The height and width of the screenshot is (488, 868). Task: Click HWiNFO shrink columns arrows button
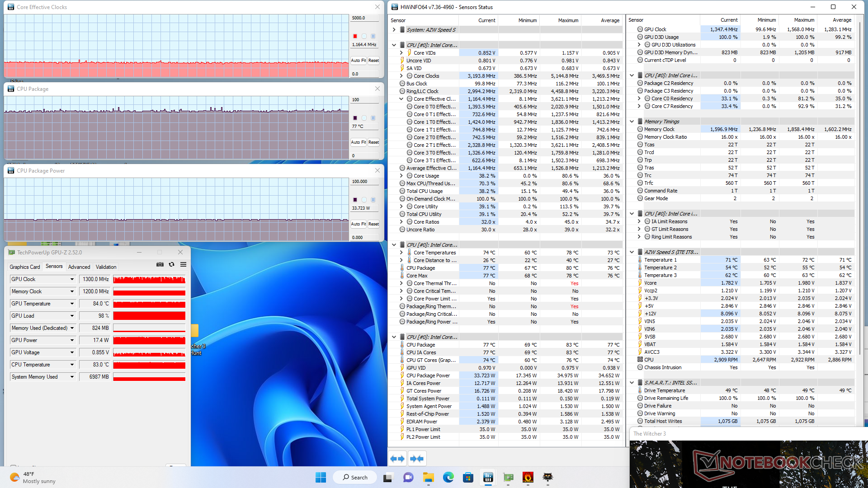(417, 459)
